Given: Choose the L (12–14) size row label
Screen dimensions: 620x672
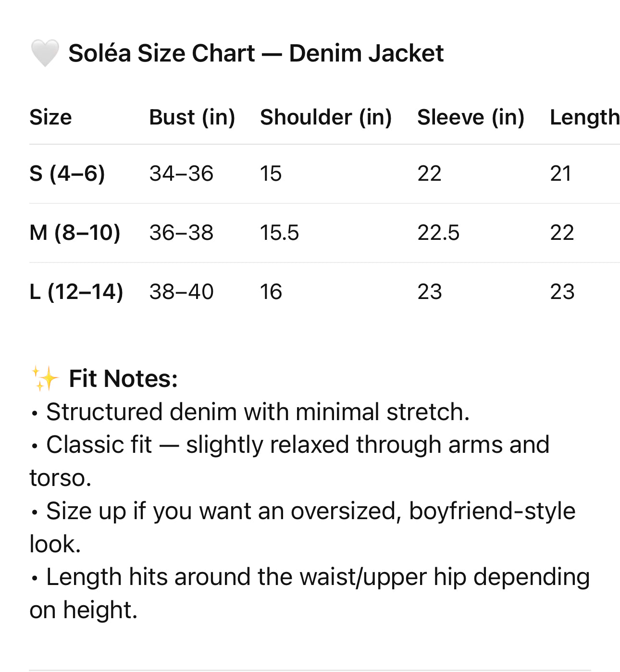Looking at the screenshot, I should click(76, 292).
